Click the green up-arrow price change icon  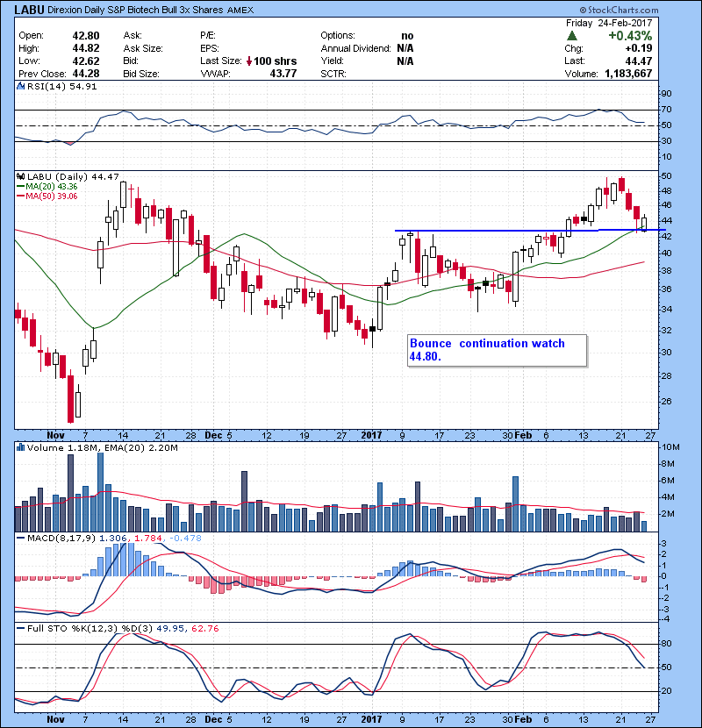coord(573,35)
